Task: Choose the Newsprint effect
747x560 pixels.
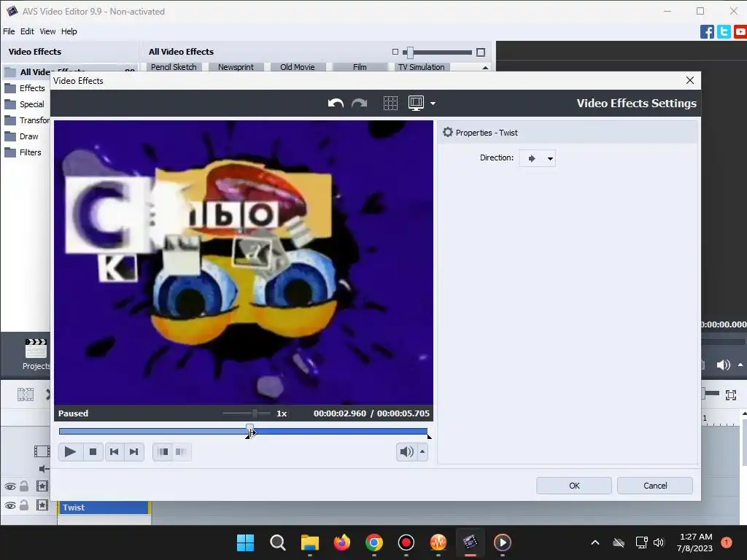Action: [236, 67]
